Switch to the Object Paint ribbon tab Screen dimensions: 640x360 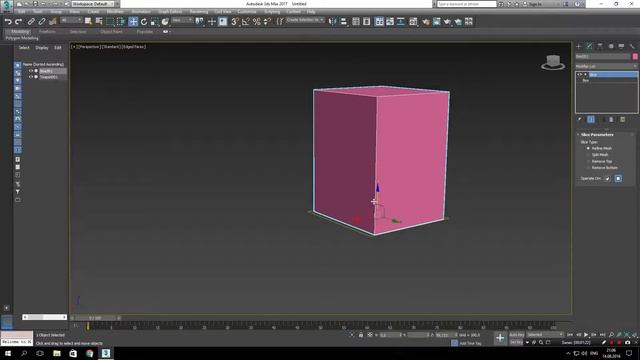[x=111, y=31]
